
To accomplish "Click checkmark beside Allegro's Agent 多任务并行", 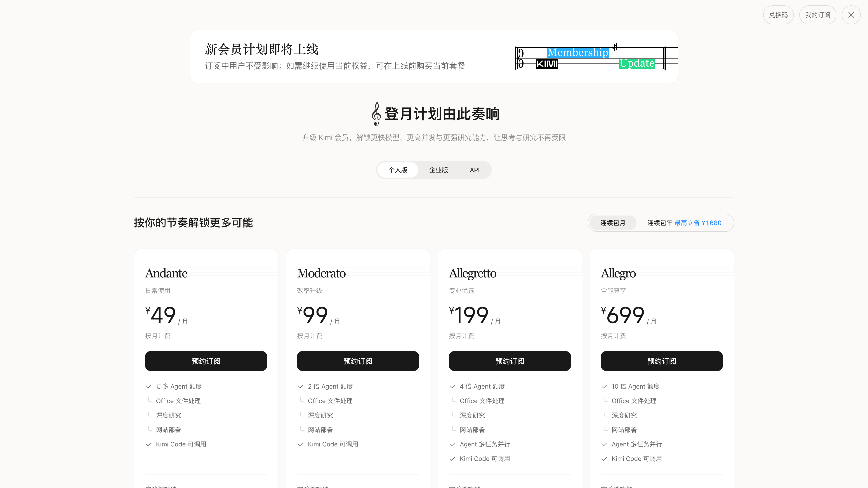I will [604, 445].
